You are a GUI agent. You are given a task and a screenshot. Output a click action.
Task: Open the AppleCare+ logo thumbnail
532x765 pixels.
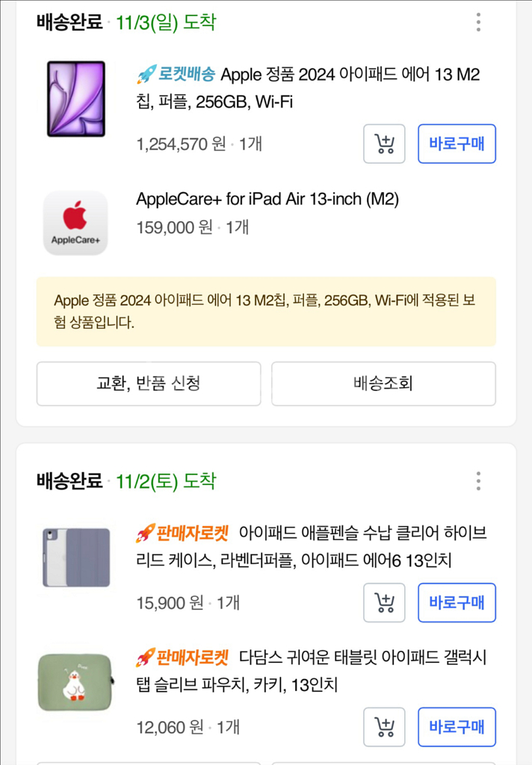coord(75,223)
